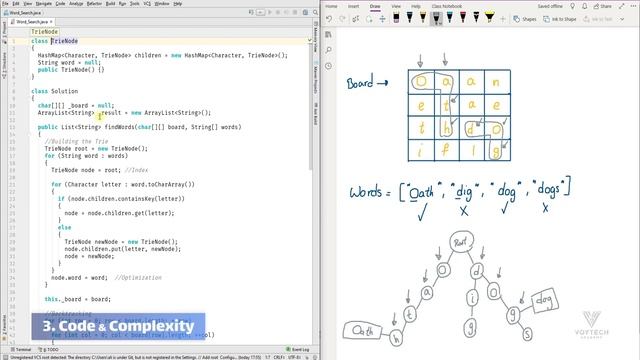Open Search Everywhere magnifier in IDE
This screenshot has height=360, width=640.
316,13
